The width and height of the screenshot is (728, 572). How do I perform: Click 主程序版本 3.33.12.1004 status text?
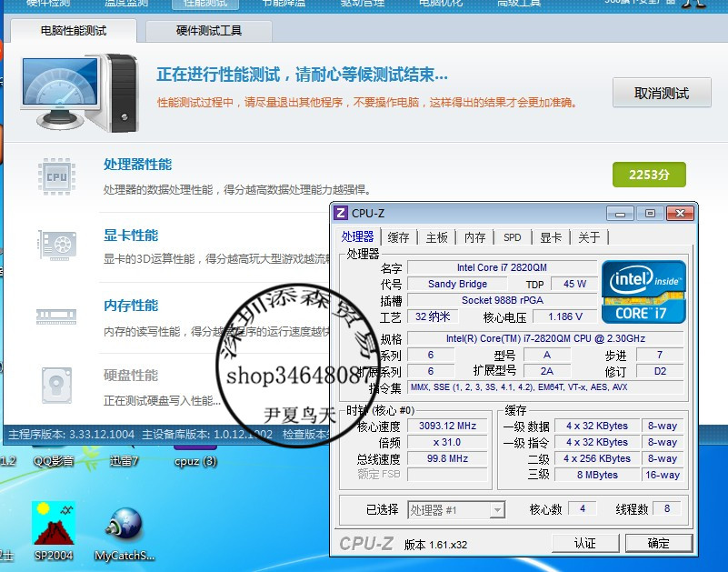[71, 435]
